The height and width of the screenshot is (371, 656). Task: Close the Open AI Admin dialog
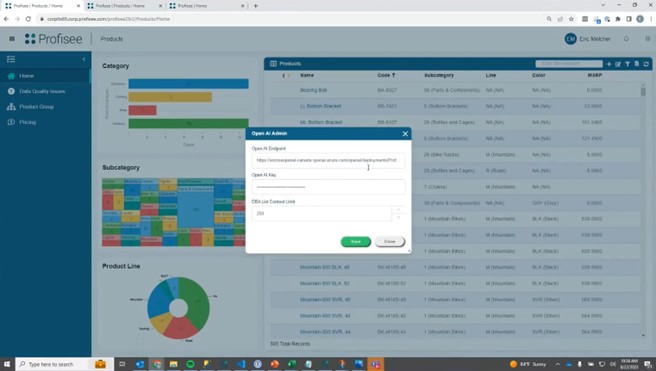point(405,133)
